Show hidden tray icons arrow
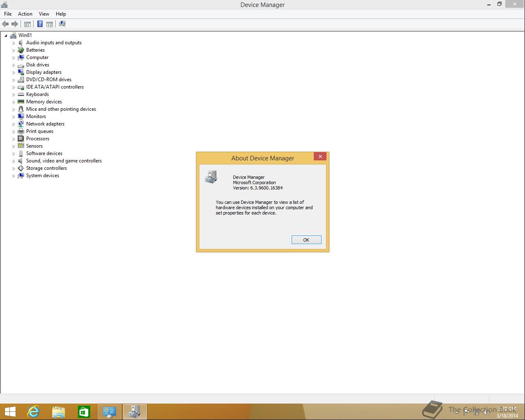Screen dimensions: 525x420 457,412
